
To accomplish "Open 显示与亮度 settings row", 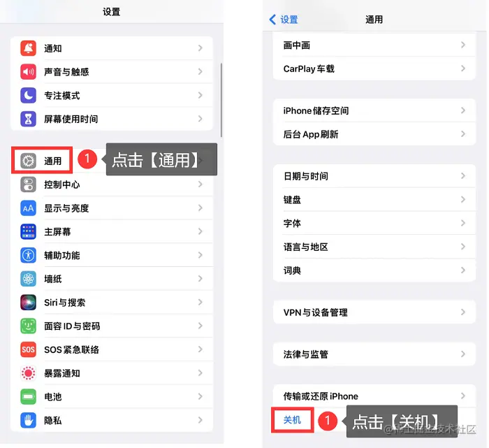I will [x=112, y=208].
